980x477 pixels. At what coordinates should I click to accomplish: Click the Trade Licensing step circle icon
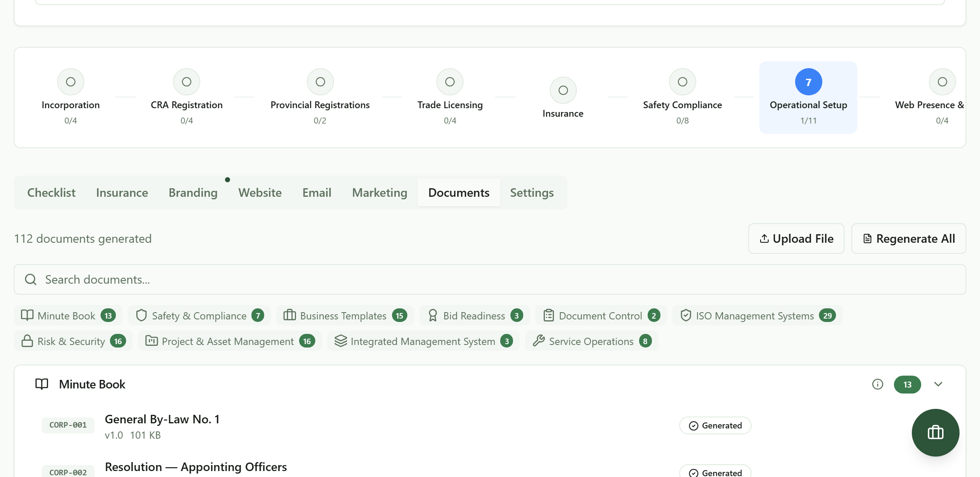pyautogui.click(x=450, y=82)
